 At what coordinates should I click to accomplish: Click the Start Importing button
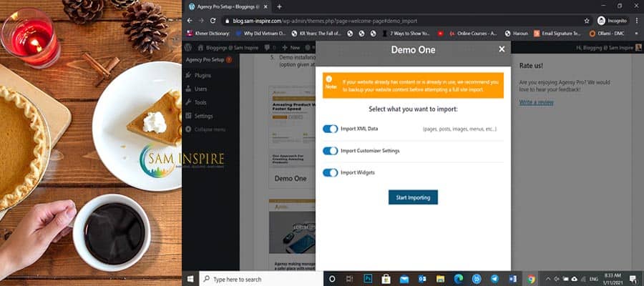(413, 197)
